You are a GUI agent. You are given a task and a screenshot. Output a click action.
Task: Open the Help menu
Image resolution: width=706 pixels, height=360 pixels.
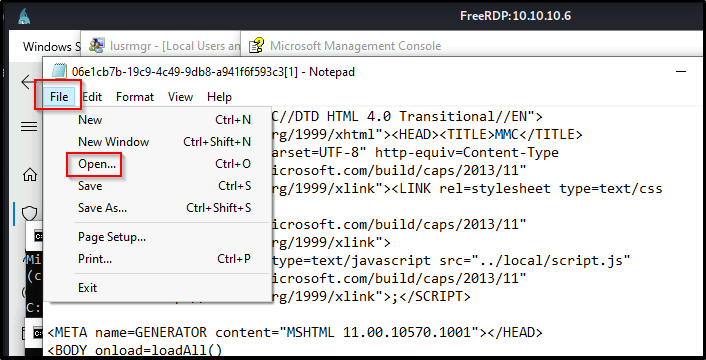click(x=219, y=97)
